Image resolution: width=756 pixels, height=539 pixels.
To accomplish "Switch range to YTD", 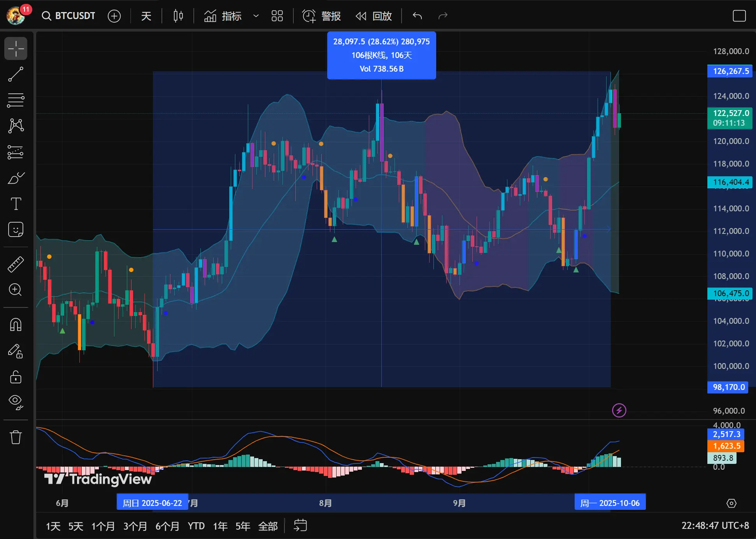I will click(196, 526).
